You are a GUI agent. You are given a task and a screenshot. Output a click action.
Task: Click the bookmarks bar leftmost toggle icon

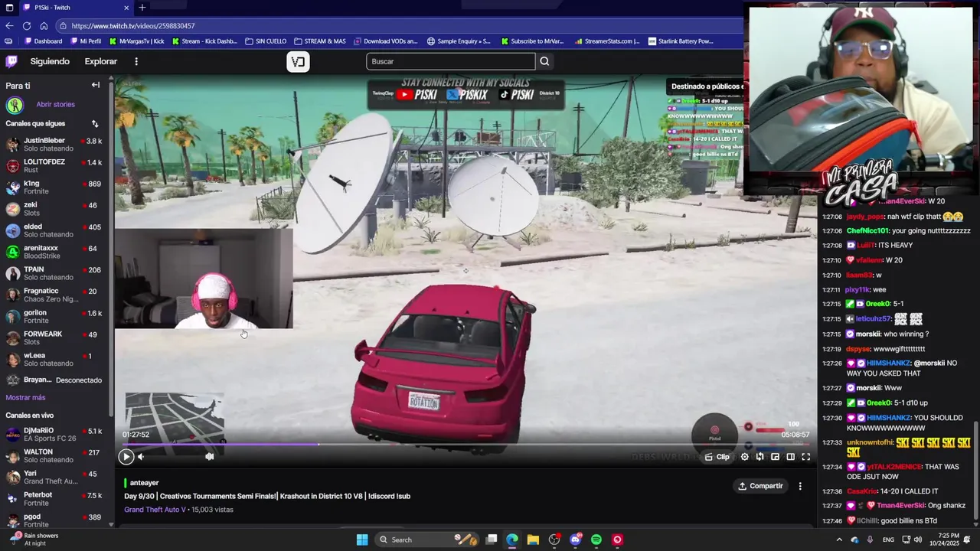(8, 41)
